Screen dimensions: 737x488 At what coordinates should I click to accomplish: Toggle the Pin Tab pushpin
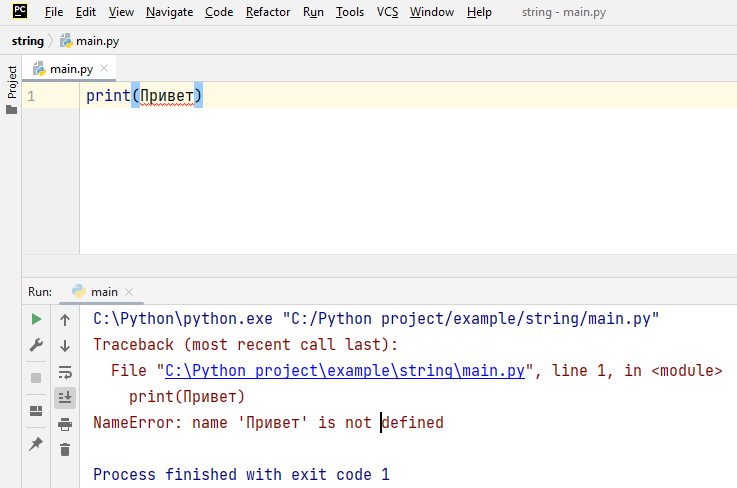click(36, 444)
